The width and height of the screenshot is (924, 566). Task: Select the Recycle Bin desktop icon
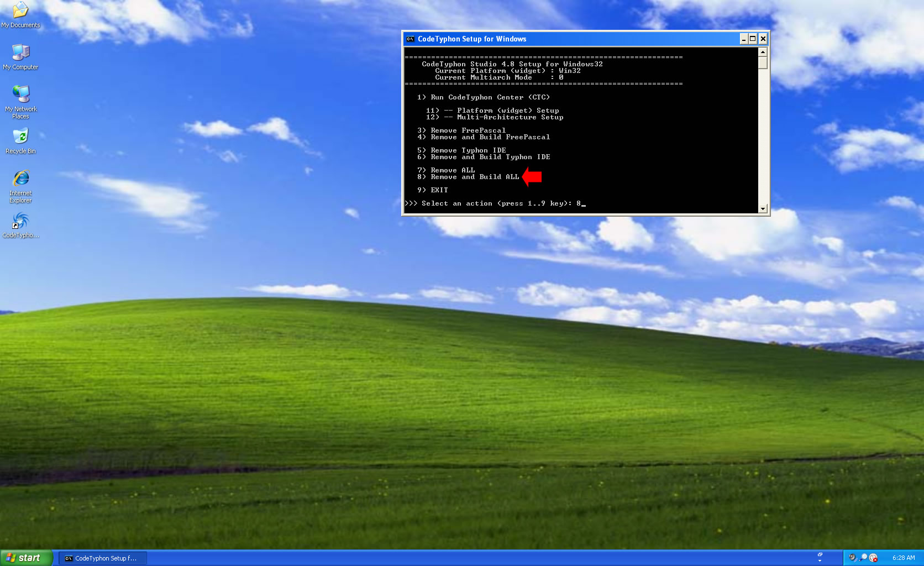point(20,141)
